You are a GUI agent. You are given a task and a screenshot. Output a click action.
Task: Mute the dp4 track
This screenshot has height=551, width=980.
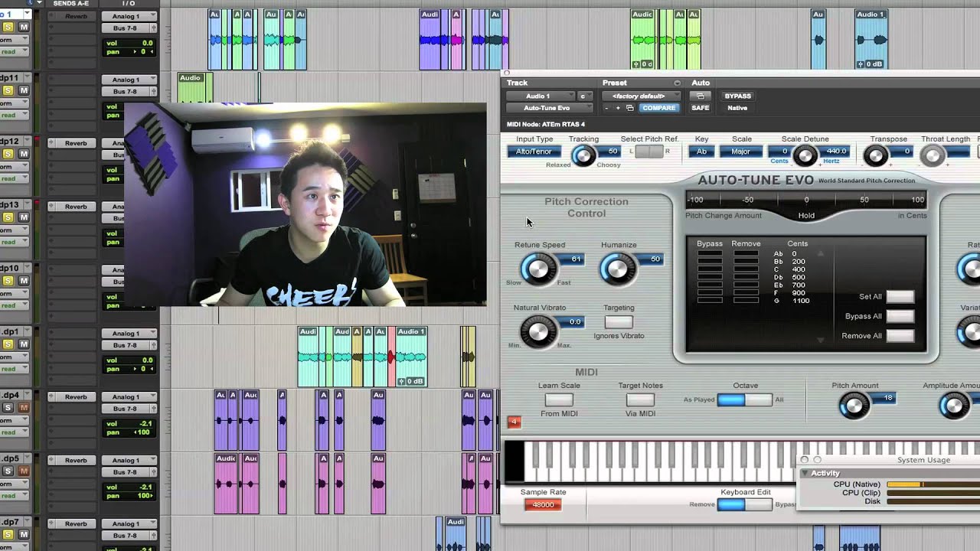[x=23, y=408]
